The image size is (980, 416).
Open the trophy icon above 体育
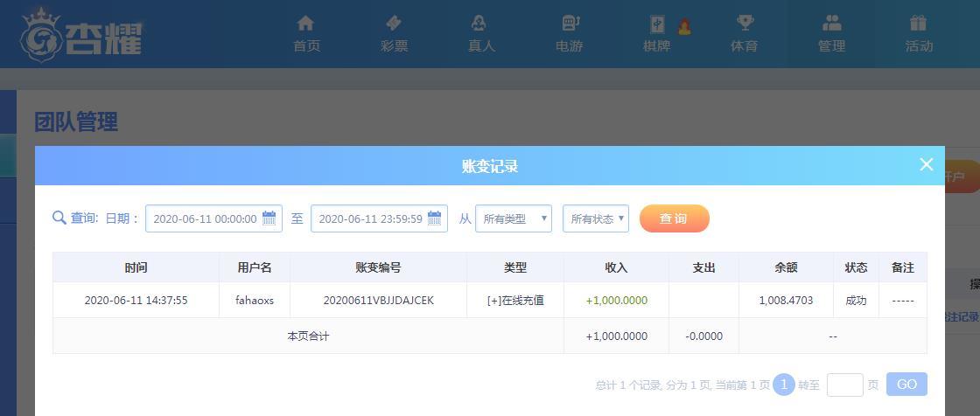point(745,24)
